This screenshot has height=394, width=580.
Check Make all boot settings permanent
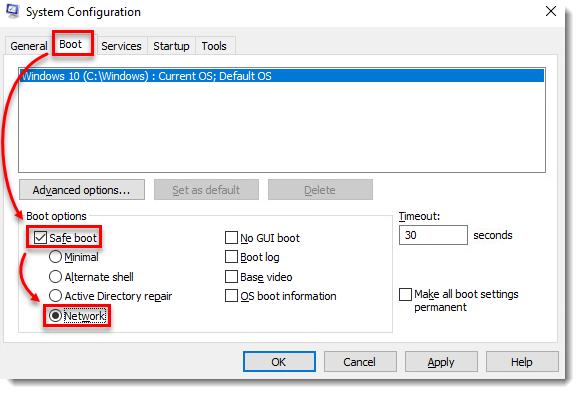405,294
